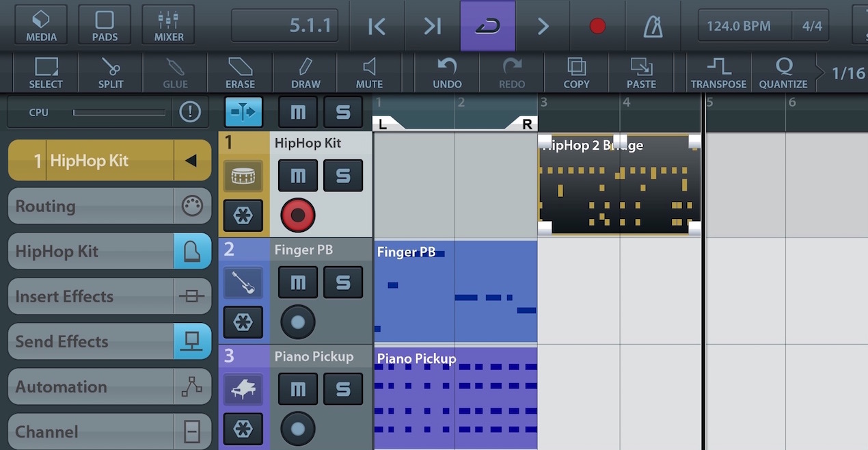This screenshot has height=450, width=868.
Task: Open the Channel section
Action: coord(109,432)
